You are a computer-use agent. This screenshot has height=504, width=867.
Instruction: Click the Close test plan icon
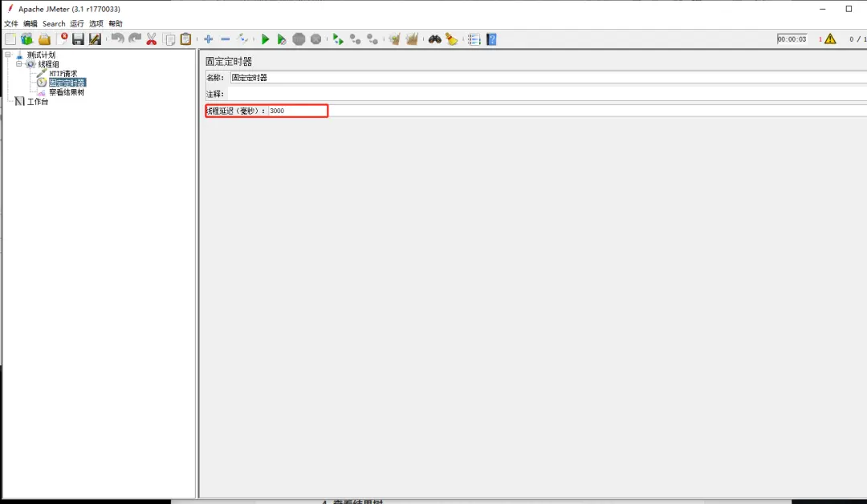coord(61,39)
